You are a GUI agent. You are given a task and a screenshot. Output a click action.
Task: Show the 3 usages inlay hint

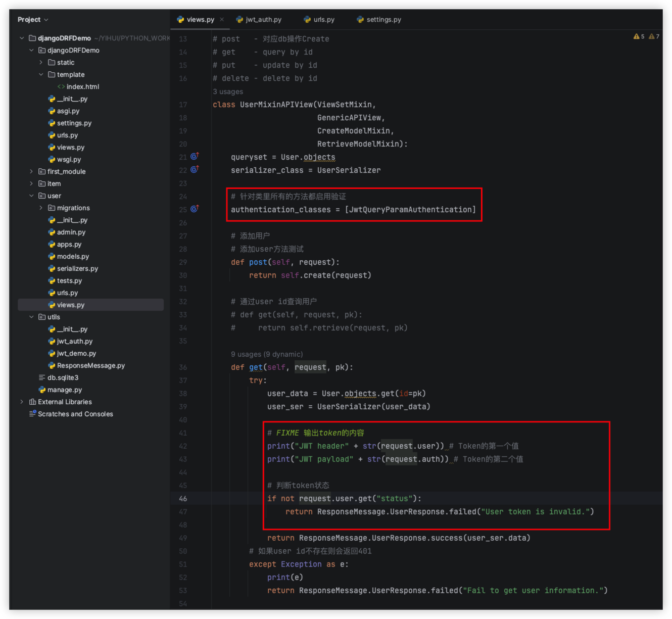click(228, 91)
